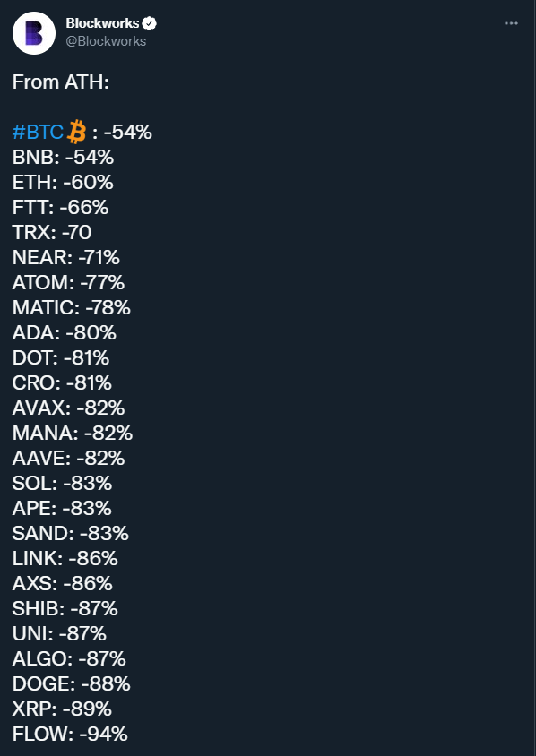Click the AVAX: -82% text
536x756 pixels.
68,408
